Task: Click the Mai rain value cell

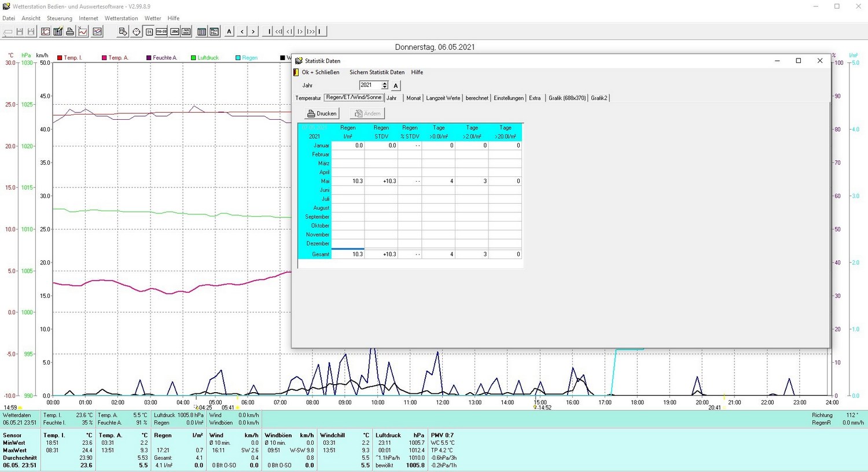Action: point(348,181)
